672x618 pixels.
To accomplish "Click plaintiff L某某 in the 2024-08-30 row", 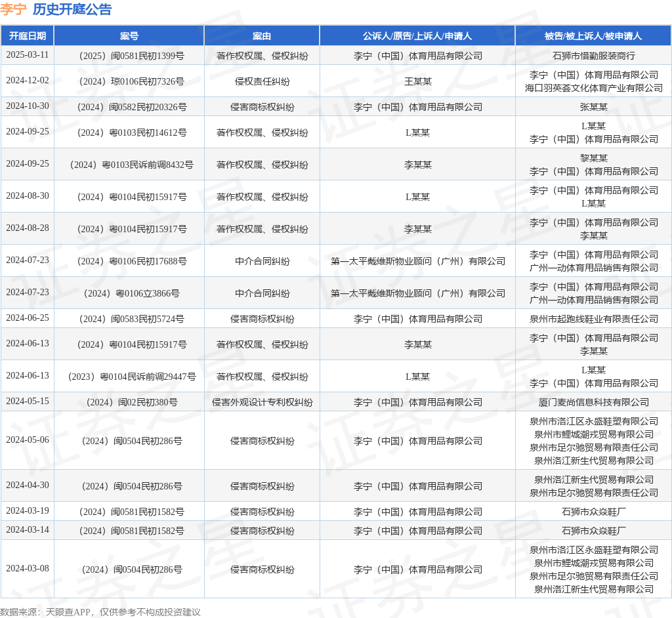I will point(418,197).
